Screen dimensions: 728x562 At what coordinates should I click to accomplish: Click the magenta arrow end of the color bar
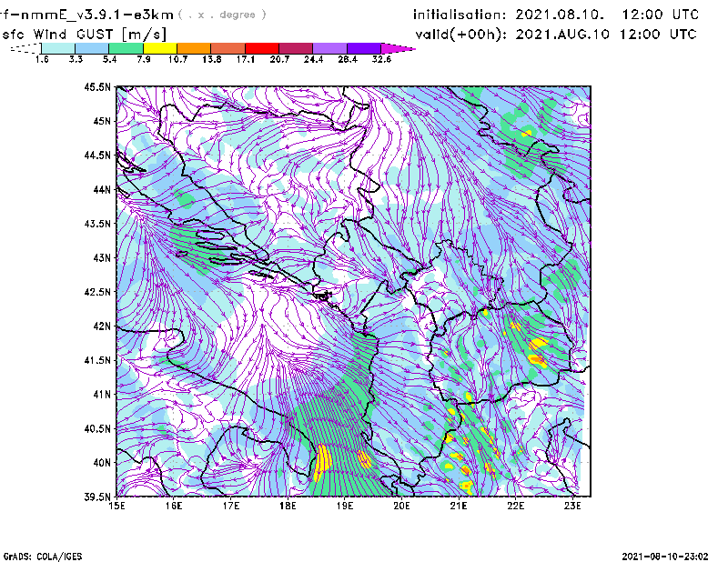[x=398, y=48]
